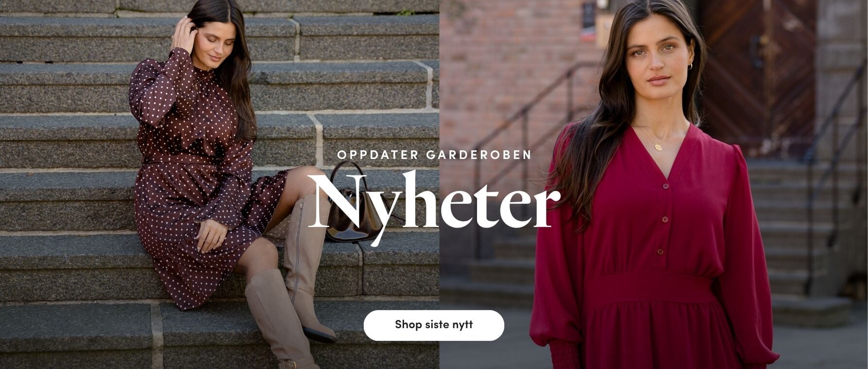868x369 pixels.
Task: Select the OPPDATER GARDEROBEN subtitle text
Action: pos(434,155)
